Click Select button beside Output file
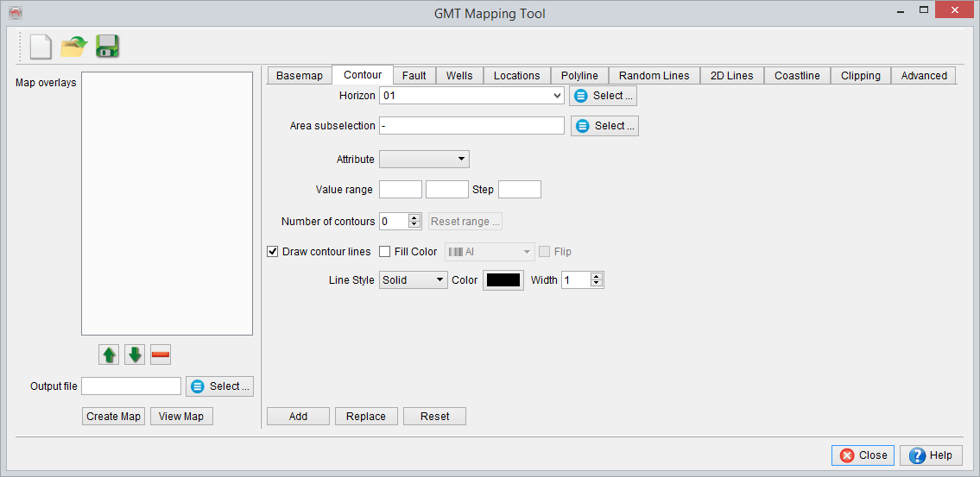 click(x=219, y=386)
